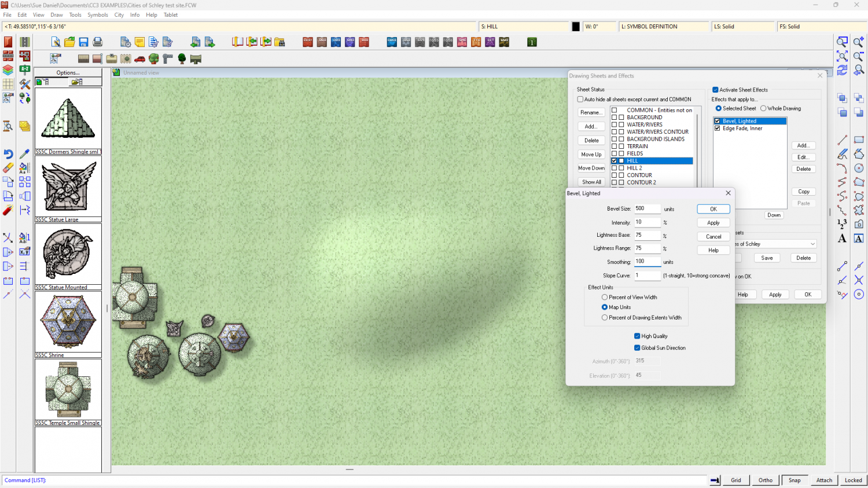
Task: Click the green number 1 icon
Action: 532,42
